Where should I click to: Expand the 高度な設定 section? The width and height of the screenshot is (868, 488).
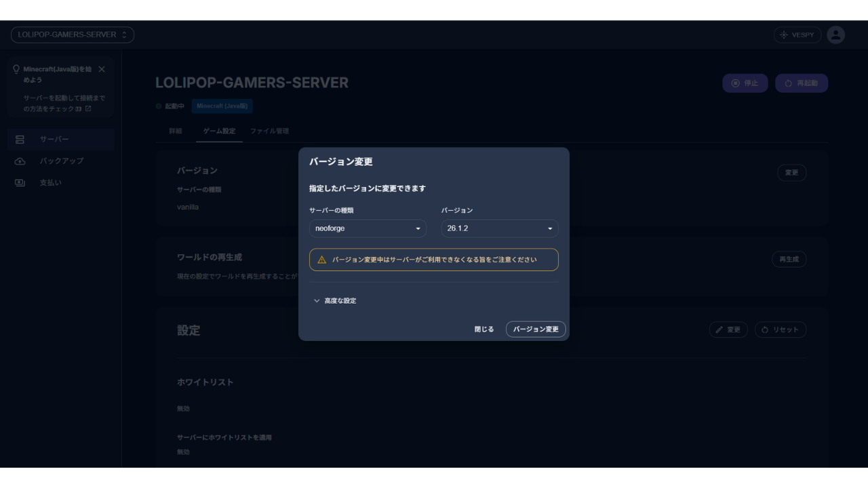pyautogui.click(x=335, y=301)
